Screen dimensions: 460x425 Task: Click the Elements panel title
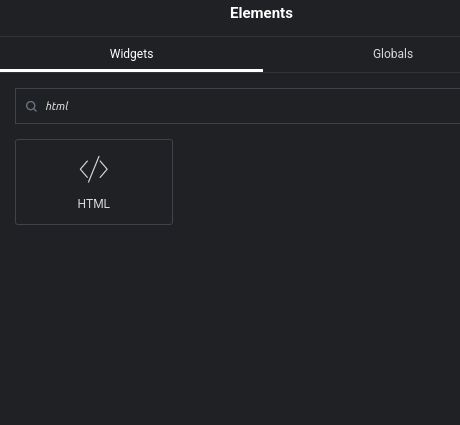(x=261, y=13)
